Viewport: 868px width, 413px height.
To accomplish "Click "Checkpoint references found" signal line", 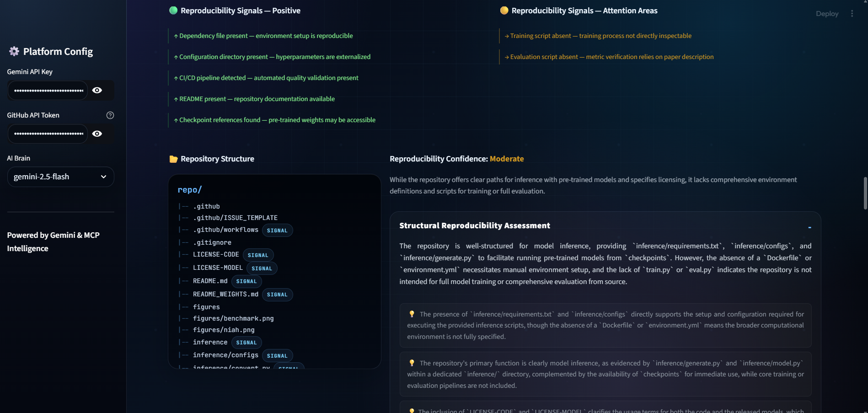I will [275, 120].
